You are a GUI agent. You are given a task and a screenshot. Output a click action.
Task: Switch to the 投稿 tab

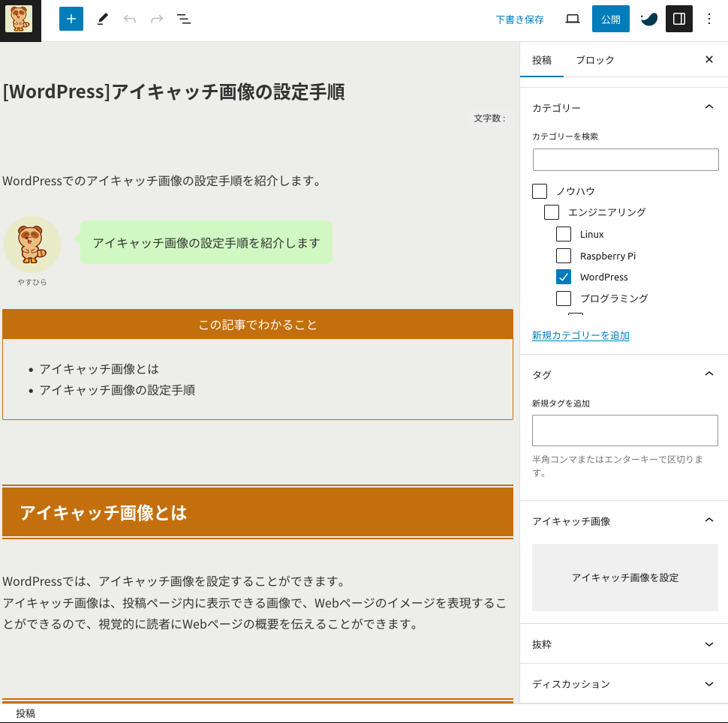542,60
